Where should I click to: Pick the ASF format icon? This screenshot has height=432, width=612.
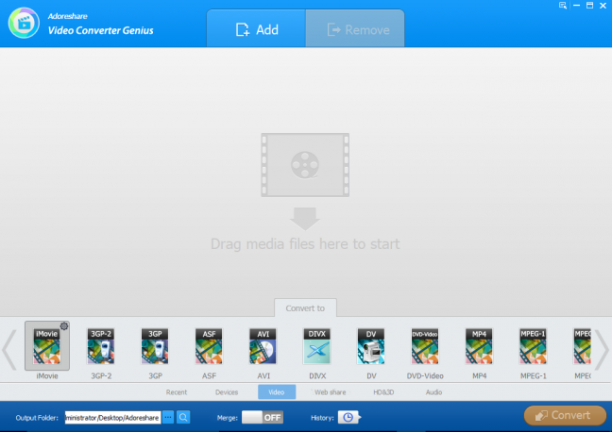tap(209, 346)
